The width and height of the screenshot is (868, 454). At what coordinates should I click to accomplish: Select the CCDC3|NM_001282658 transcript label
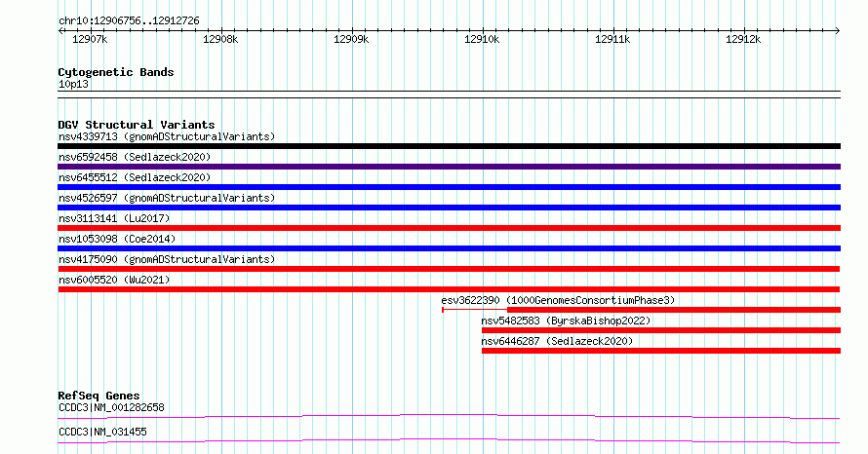pos(111,408)
